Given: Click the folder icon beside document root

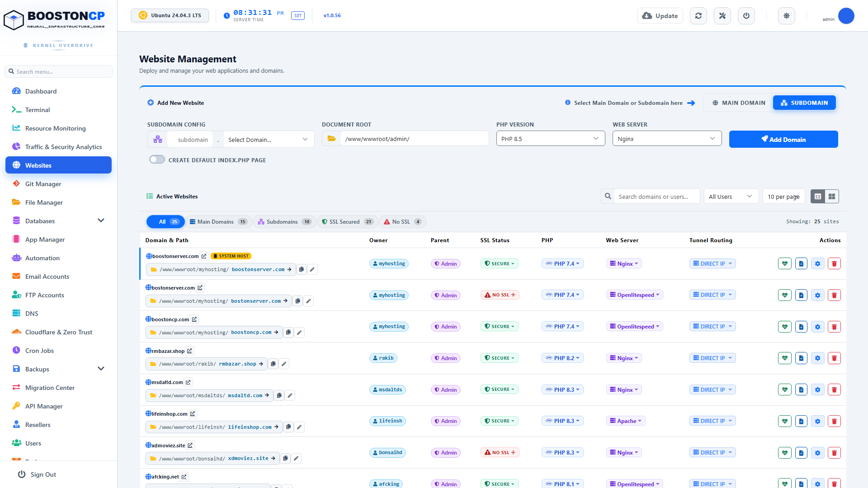Looking at the screenshot, I should pos(332,138).
